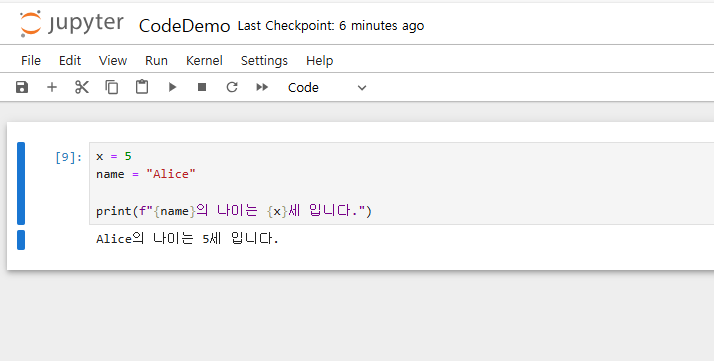
Task: Run the selected cell with play icon
Action: pyautogui.click(x=172, y=87)
